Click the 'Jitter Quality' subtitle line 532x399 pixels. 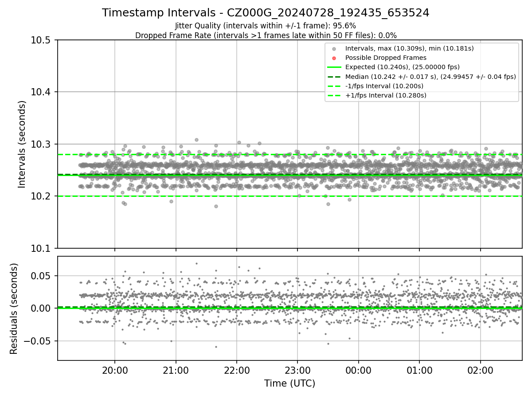266,26
